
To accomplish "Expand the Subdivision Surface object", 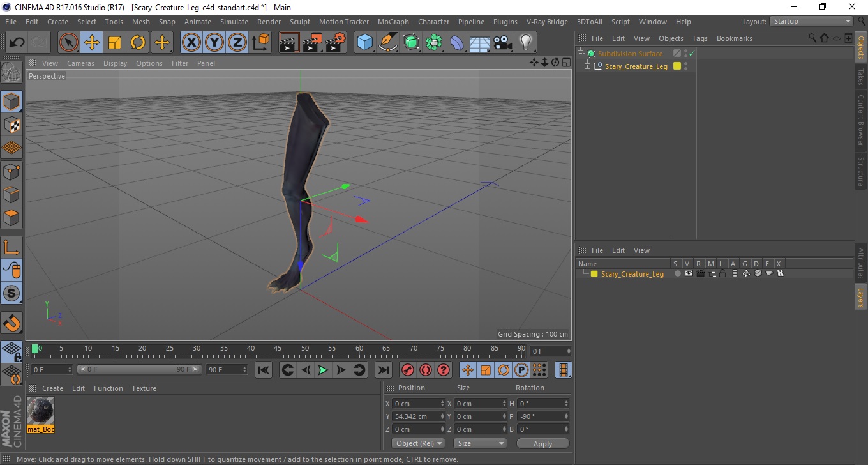I will point(581,54).
